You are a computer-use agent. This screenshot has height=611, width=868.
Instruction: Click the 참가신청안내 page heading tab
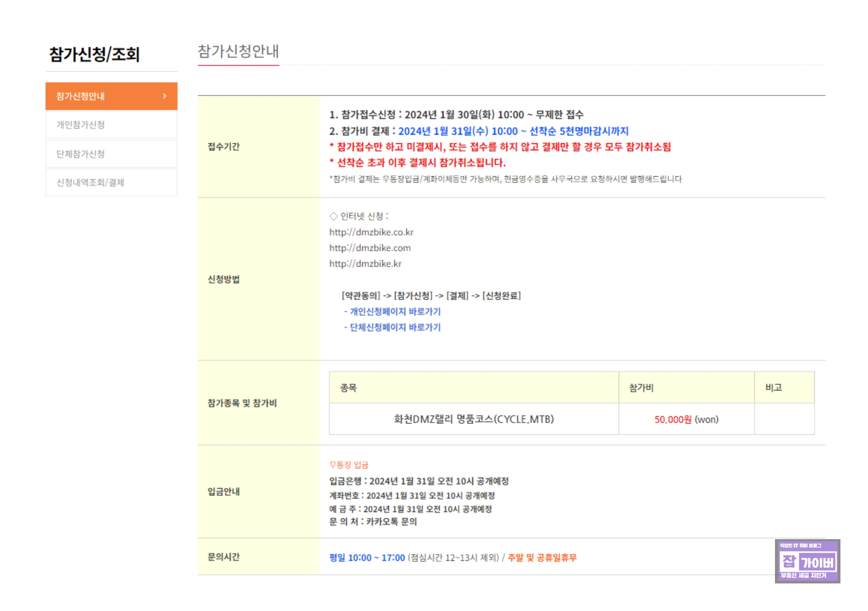[238, 52]
